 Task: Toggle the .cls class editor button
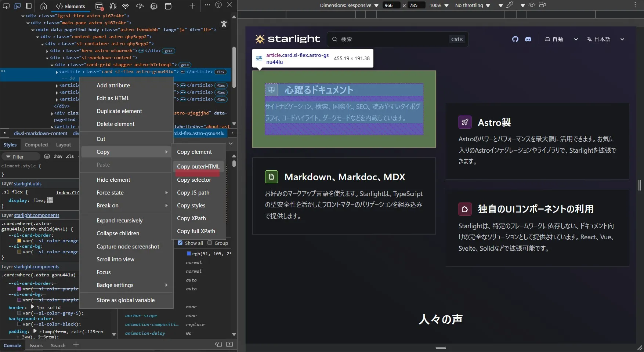tap(70, 156)
